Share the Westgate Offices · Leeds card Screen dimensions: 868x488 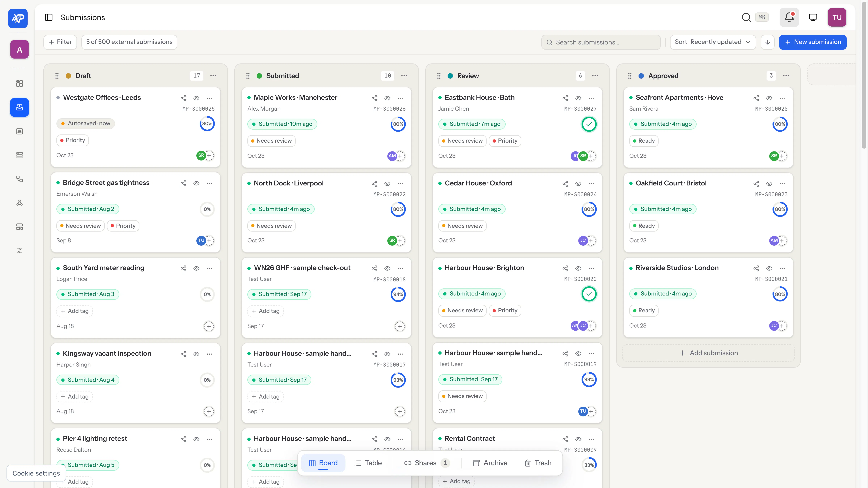[183, 98]
